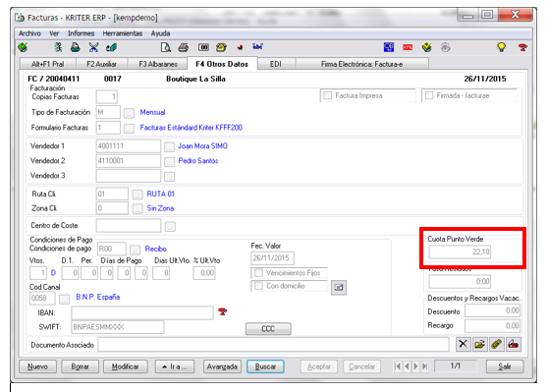Click the Buscar button
This screenshot has height=392, width=548.
pos(265,366)
